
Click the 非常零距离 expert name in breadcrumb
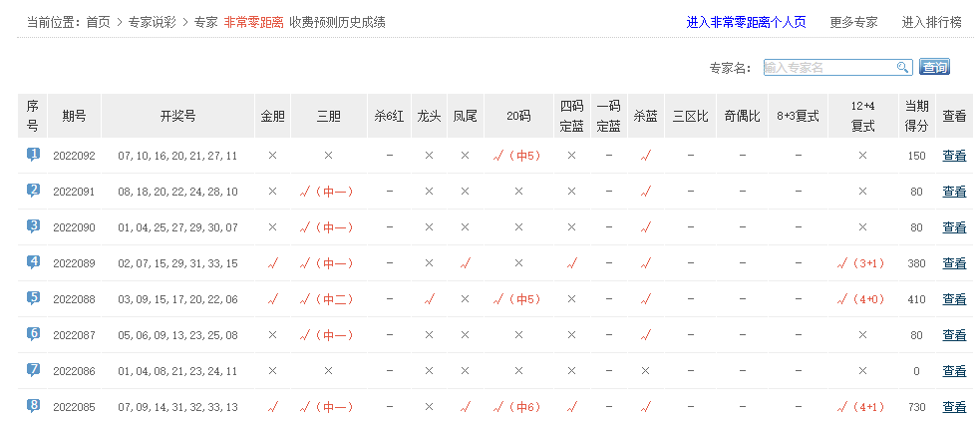point(252,22)
